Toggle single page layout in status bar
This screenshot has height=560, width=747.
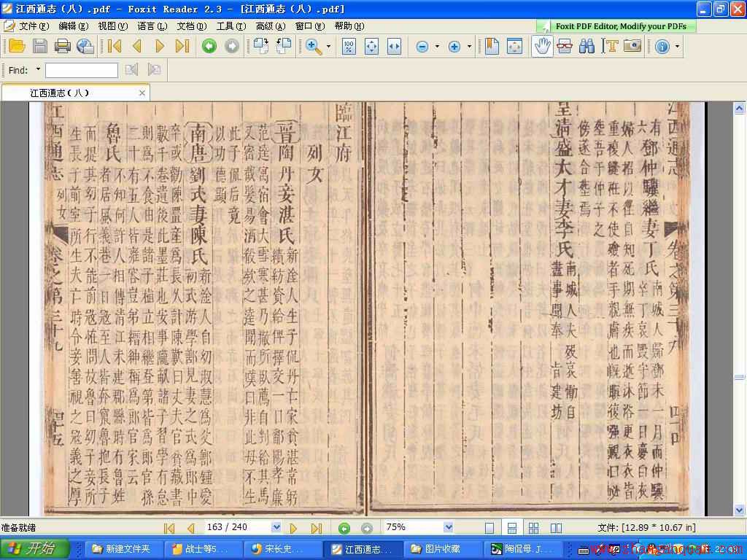point(489,528)
